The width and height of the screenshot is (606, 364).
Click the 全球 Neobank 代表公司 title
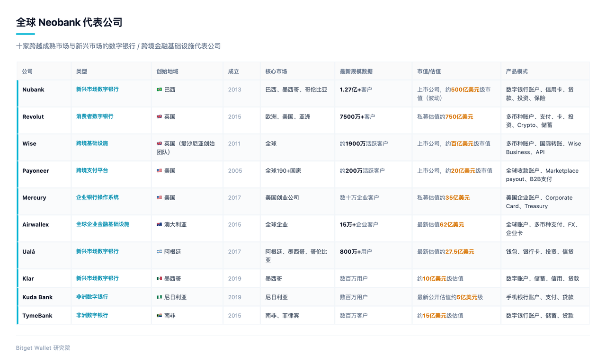69,22
